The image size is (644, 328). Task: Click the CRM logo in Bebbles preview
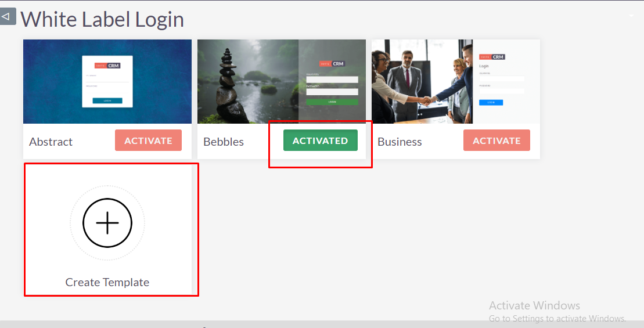332,64
